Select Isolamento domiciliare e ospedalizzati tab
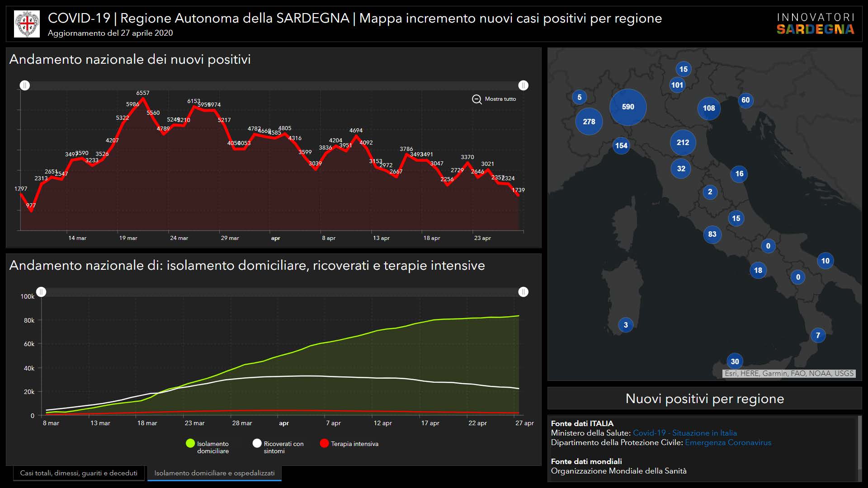 (214, 473)
